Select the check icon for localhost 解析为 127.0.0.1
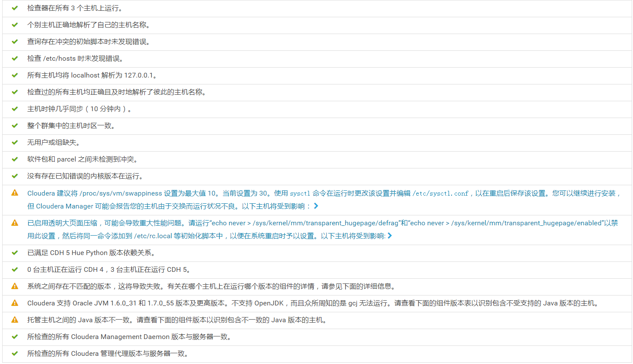This screenshot has height=364, width=633. point(14,75)
